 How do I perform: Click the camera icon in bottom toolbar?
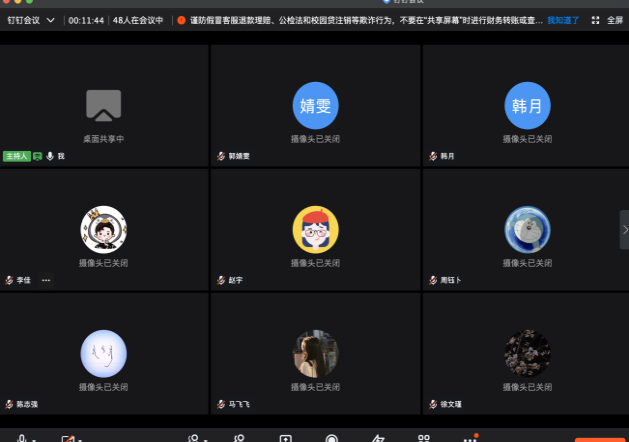click(68, 438)
